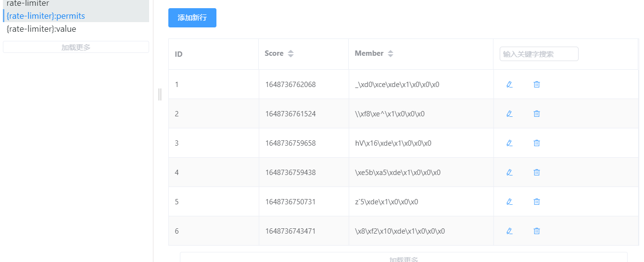Viewport: 644px width, 262px height.
Task: Edit row with score 1648736750731
Action: 509,202
